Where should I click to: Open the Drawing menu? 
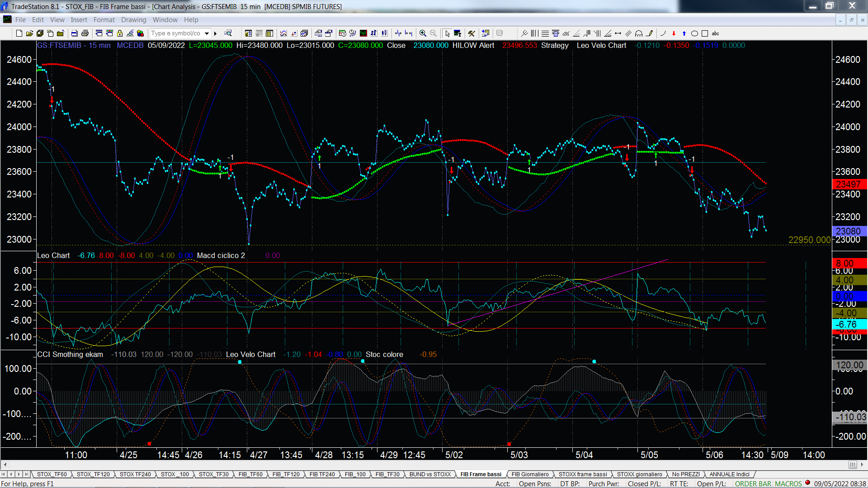tap(134, 20)
